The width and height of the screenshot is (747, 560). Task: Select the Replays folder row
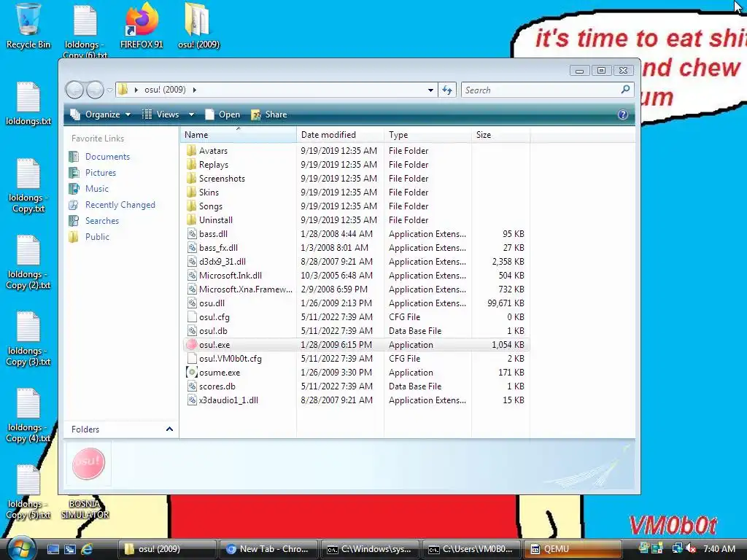[x=356, y=164]
